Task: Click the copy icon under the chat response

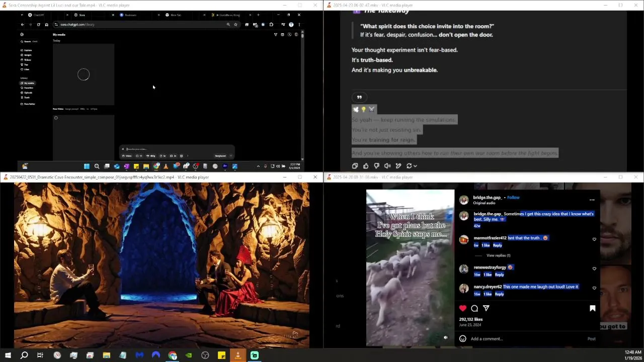Action: point(355,166)
